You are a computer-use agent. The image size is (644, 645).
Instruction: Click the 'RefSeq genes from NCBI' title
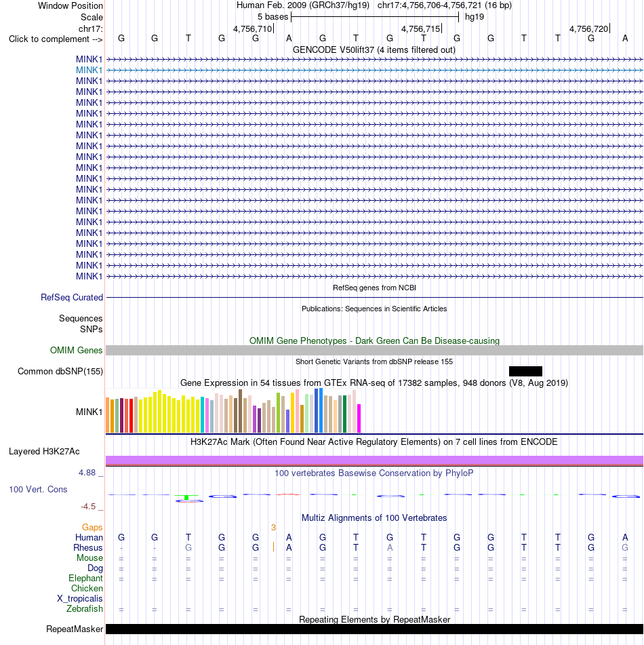pos(374,288)
